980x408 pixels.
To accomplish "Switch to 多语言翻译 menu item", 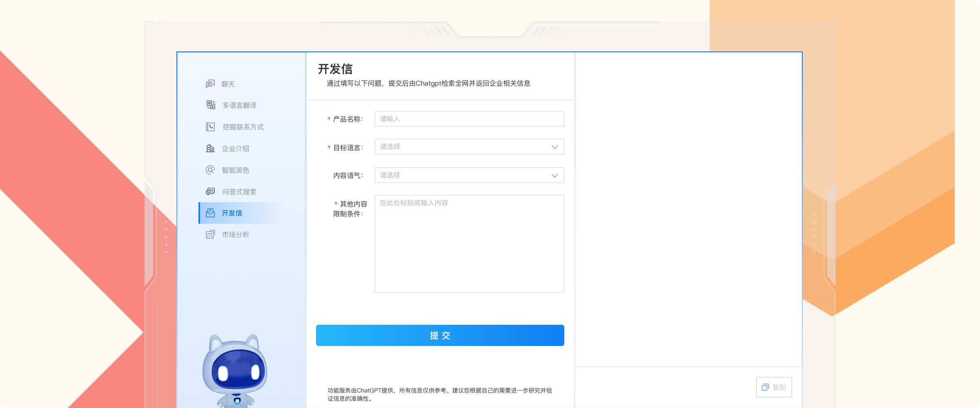I will [x=239, y=105].
